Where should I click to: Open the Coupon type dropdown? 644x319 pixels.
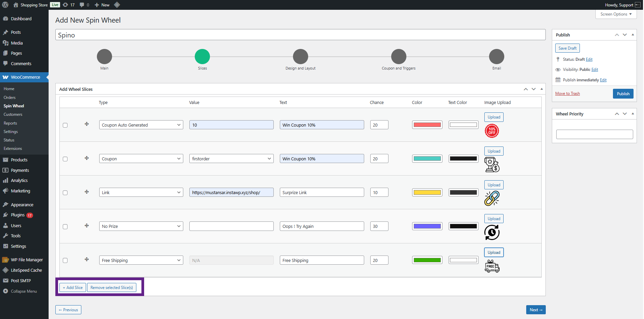point(141,159)
